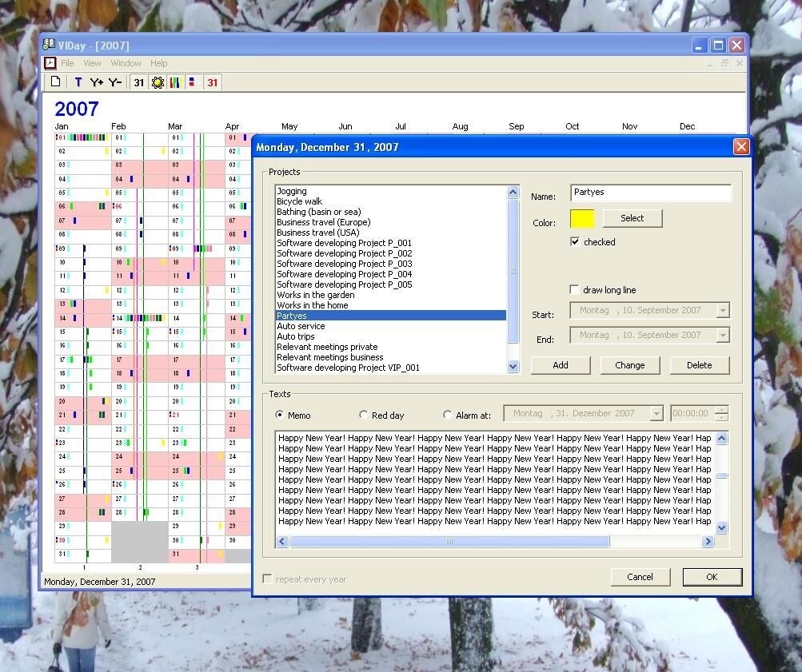
Task: Click the yellow project color swatch
Action: point(582,218)
